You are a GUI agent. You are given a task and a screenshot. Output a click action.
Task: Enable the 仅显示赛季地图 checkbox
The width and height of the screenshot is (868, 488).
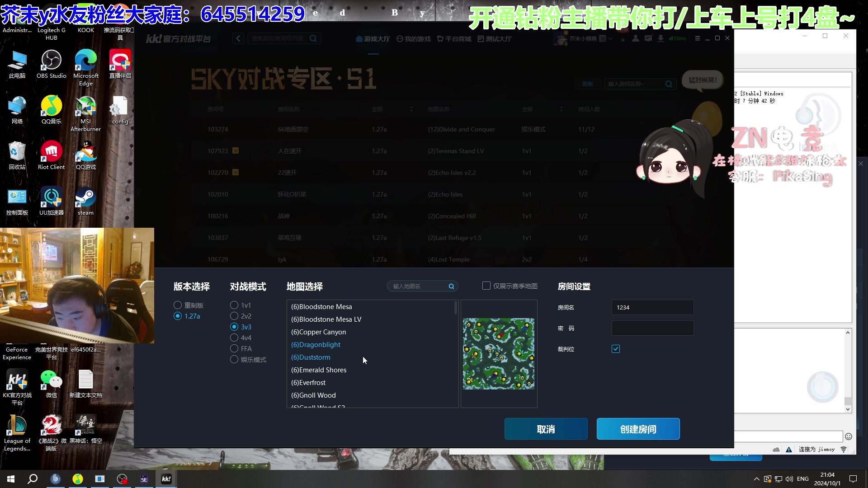point(485,286)
